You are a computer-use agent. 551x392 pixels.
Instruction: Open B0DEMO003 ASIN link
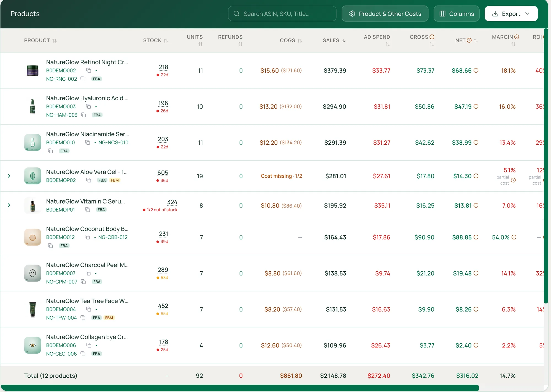point(61,106)
